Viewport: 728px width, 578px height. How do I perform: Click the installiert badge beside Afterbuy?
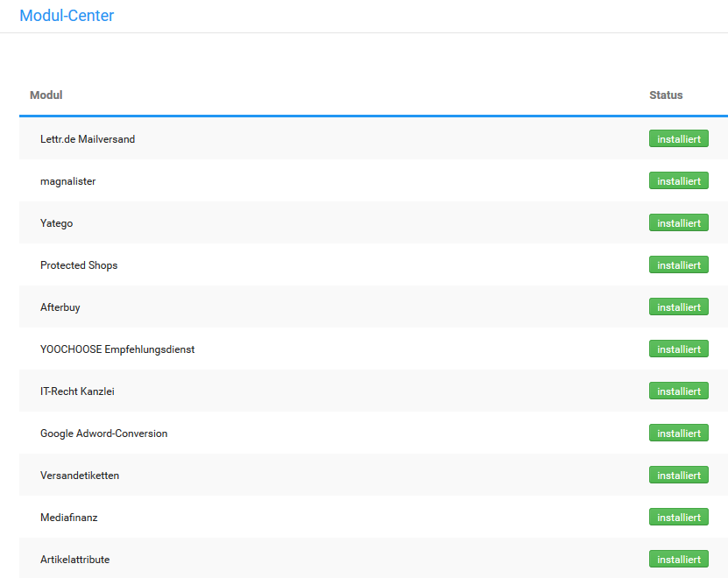tap(678, 307)
